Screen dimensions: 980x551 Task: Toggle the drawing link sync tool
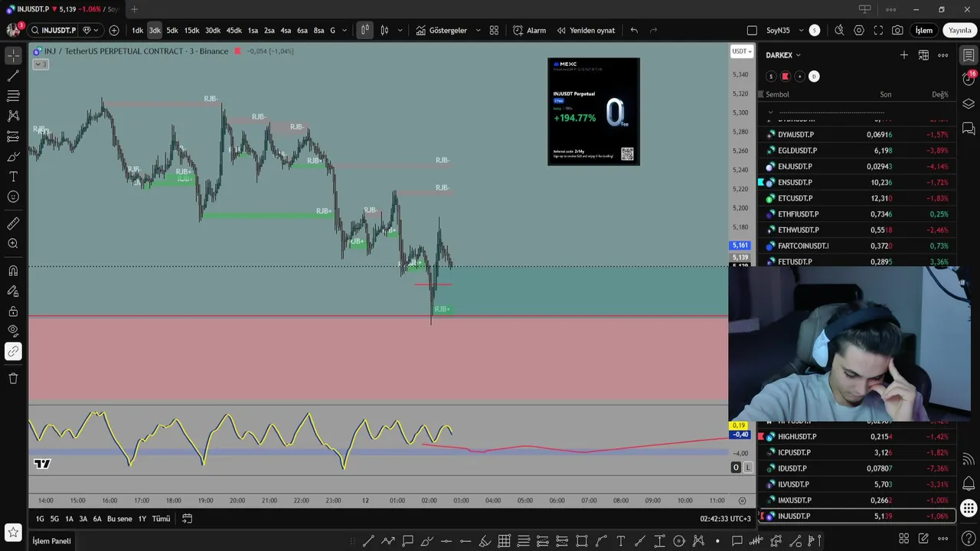[13, 351]
